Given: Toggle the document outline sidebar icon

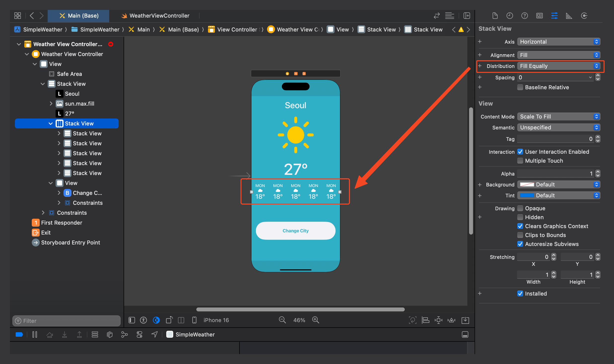Looking at the screenshot, I should point(132,320).
